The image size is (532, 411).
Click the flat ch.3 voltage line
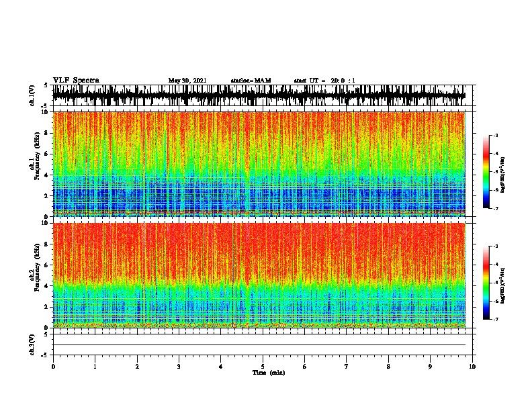pos(259,345)
